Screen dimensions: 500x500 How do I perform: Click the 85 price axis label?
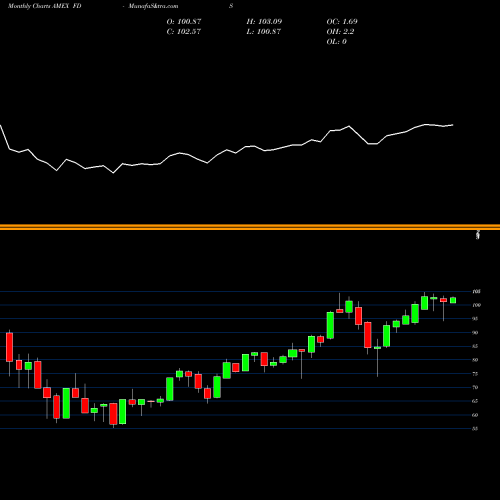[x=475, y=346]
